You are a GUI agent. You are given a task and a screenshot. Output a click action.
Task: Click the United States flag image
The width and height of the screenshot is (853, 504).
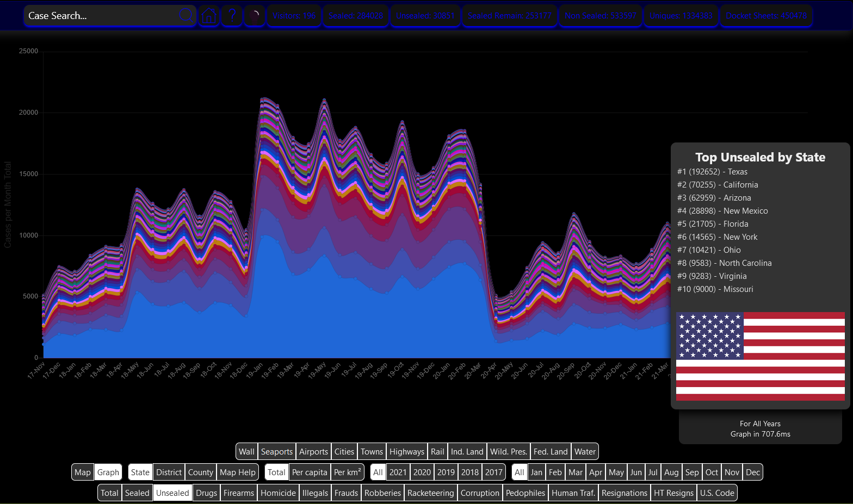(x=760, y=356)
